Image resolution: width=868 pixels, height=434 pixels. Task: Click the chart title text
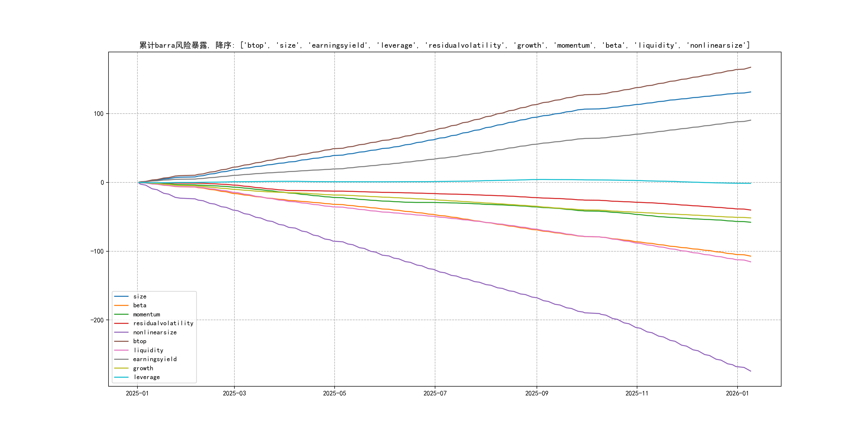(444, 45)
